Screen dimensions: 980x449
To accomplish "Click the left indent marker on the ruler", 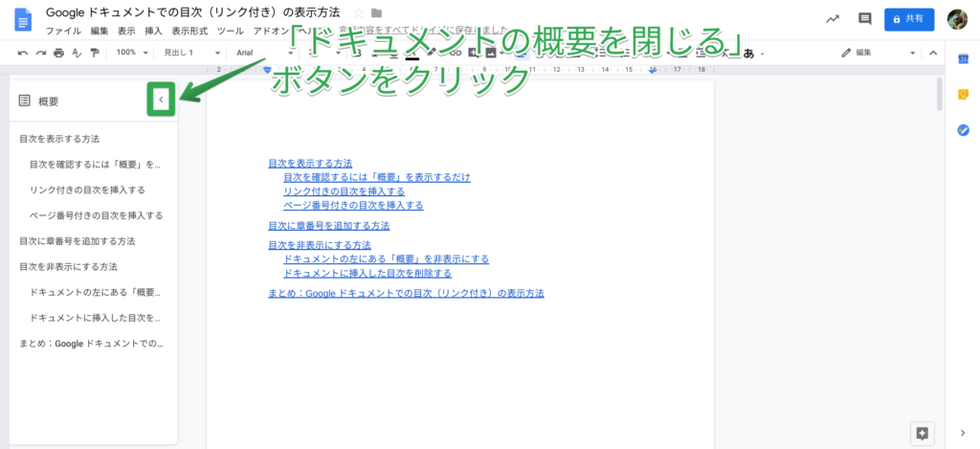I will [x=267, y=70].
